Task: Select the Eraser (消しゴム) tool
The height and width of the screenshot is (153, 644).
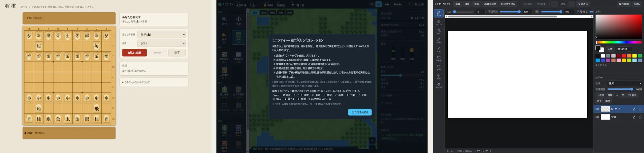Action: 438,22
